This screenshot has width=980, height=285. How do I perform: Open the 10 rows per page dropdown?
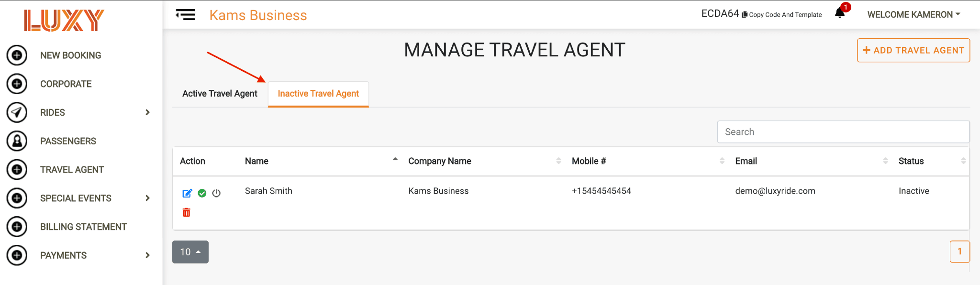pyautogui.click(x=190, y=252)
